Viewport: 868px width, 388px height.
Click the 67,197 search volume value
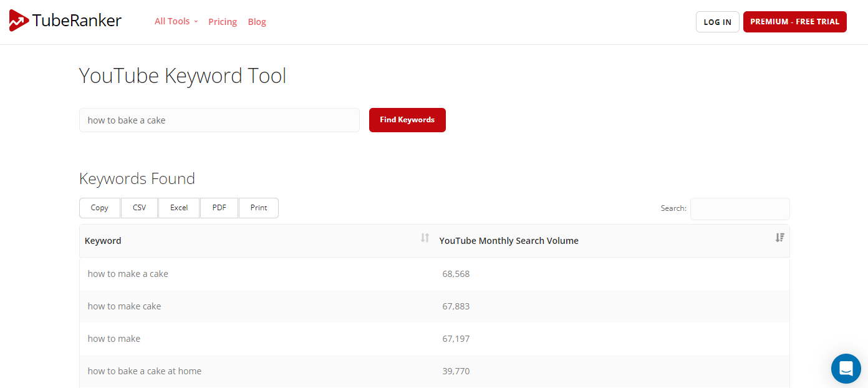tap(456, 339)
